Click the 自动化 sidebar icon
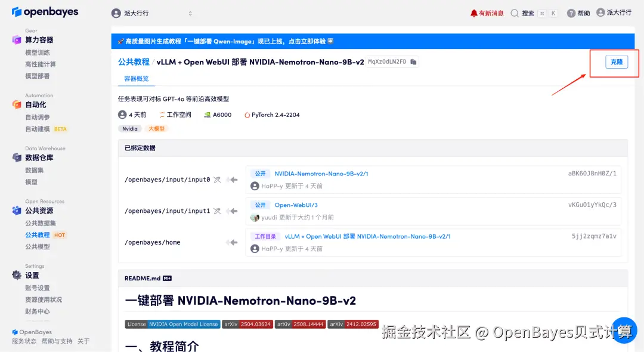Viewport: 644px width, 352px height. coord(17,104)
